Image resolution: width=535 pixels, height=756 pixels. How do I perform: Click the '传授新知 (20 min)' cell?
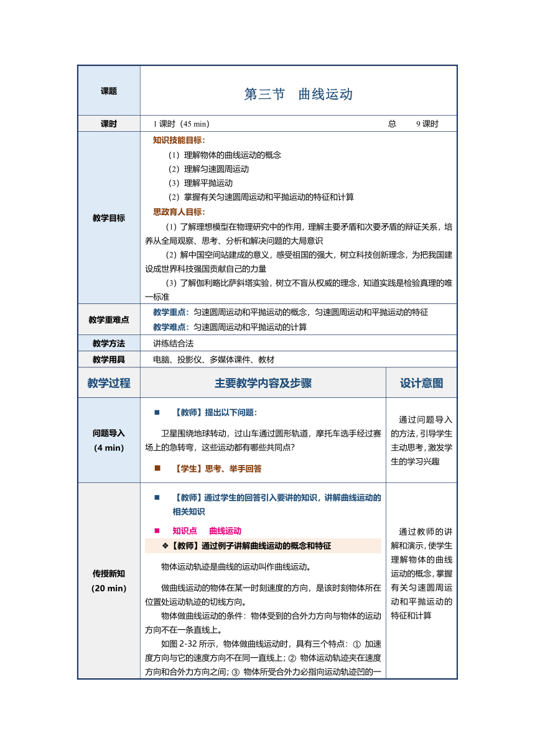click(109, 581)
